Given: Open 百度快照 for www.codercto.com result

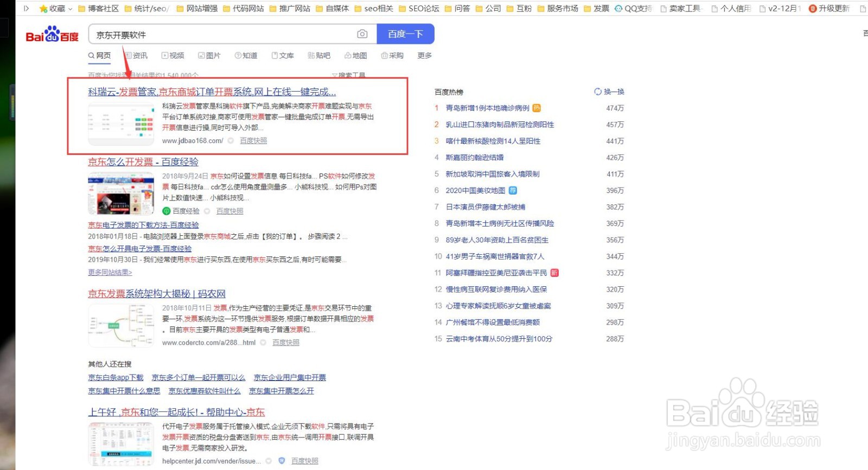Looking at the screenshot, I should click(x=286, y=343).
